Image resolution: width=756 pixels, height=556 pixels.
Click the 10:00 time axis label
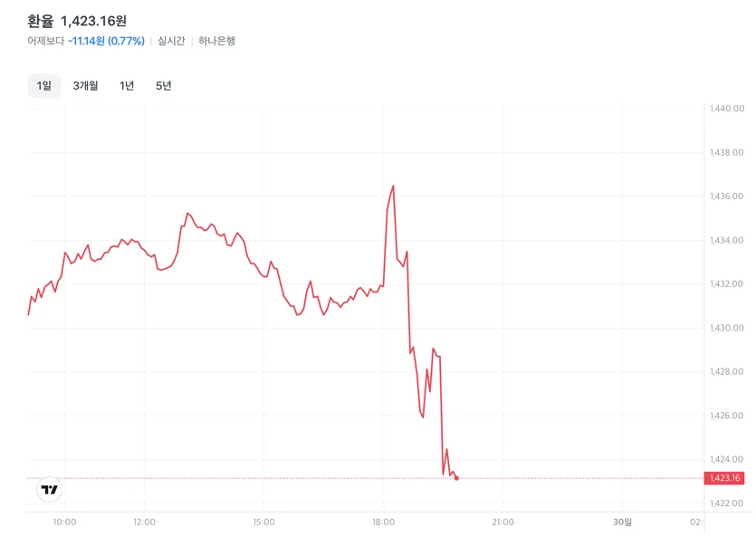(x=64, y=522)
